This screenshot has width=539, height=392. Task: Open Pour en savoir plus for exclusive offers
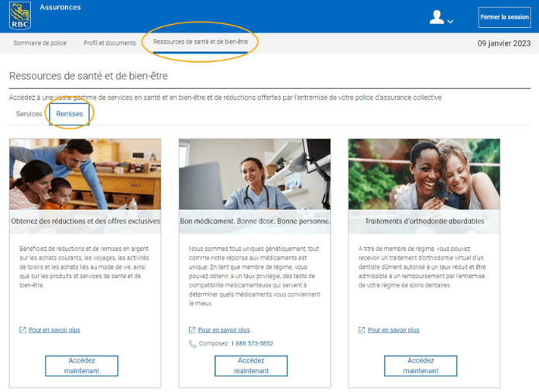click(x=54, y=330)
